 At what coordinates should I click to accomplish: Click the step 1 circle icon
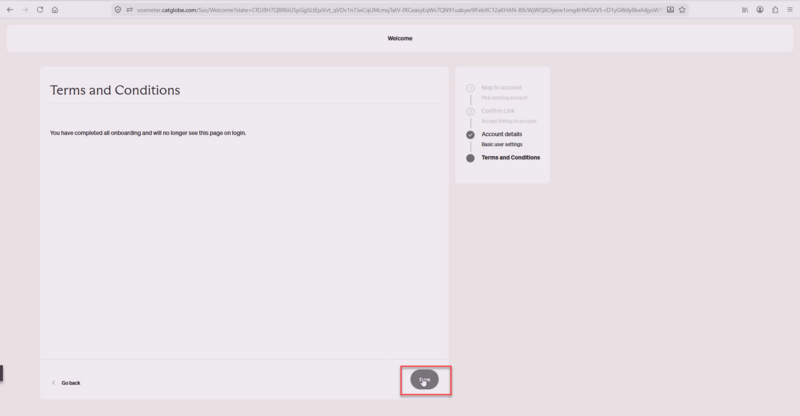point(470,88)
